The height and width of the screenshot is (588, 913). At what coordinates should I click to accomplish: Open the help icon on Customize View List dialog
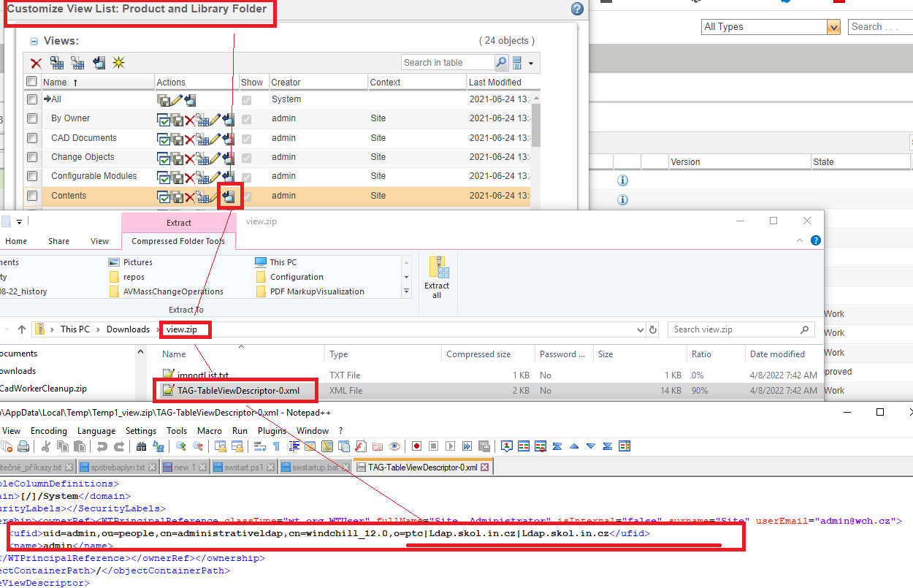click(576, 9)
